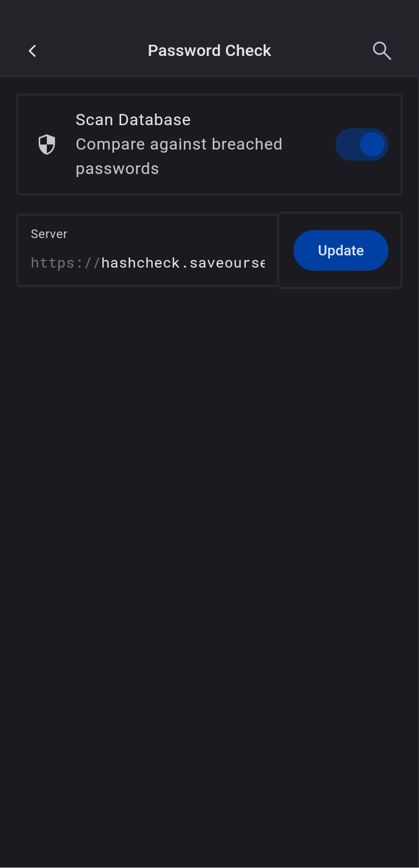Image resolution: width=419 pixels, height=868 pixels.
Task: Focus the Server URL input field
Action: 148,250
